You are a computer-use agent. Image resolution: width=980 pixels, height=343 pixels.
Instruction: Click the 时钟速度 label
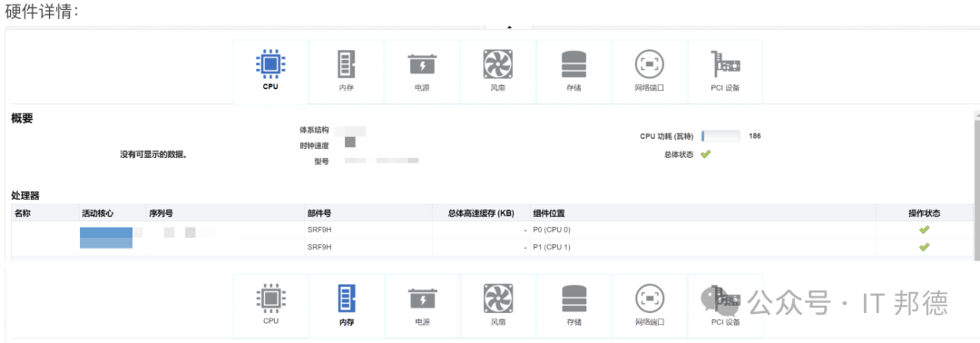(x=314, y=145)
